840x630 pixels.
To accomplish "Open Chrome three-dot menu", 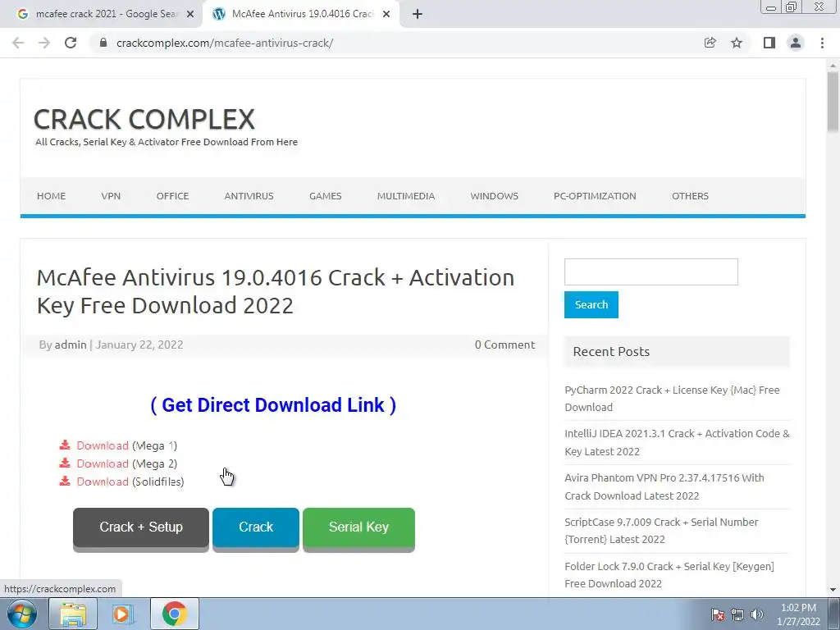I will pos(822,43).
